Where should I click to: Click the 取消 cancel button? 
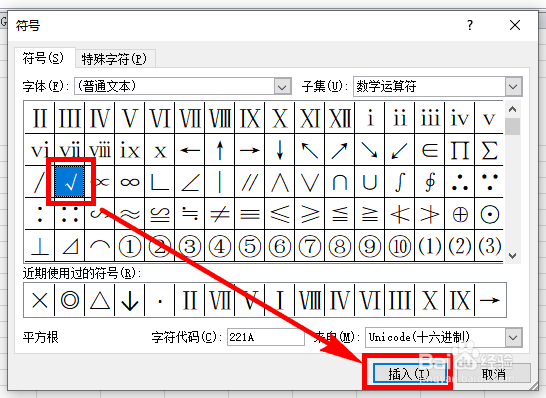pos(494,374)
